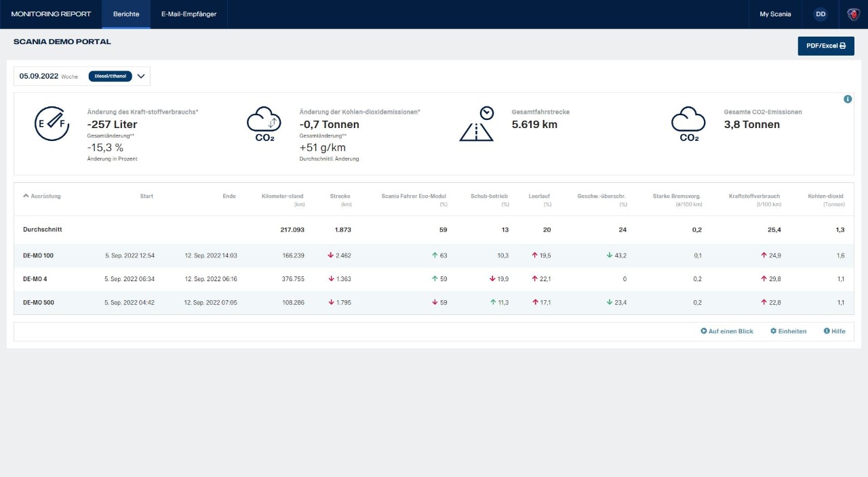Screen dimensions: 868x477
Task: Click the red down arrow beside 2.462
Action: [x=330, y=255]
